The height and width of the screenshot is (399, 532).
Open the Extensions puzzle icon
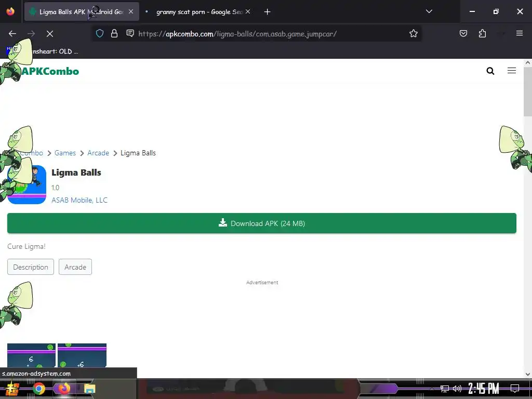[x=482, y=33]
